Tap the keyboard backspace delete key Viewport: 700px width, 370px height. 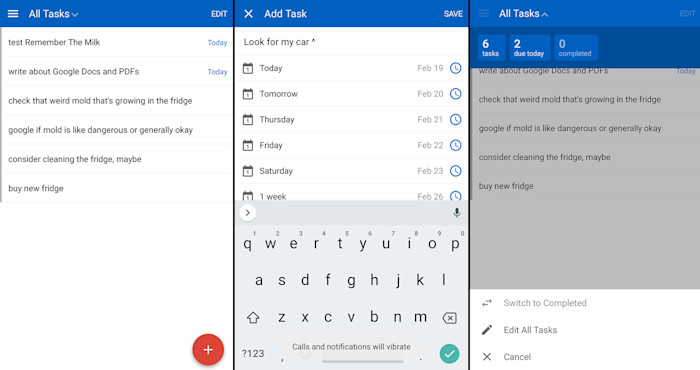pyautogui.click(x=449, y=318)
